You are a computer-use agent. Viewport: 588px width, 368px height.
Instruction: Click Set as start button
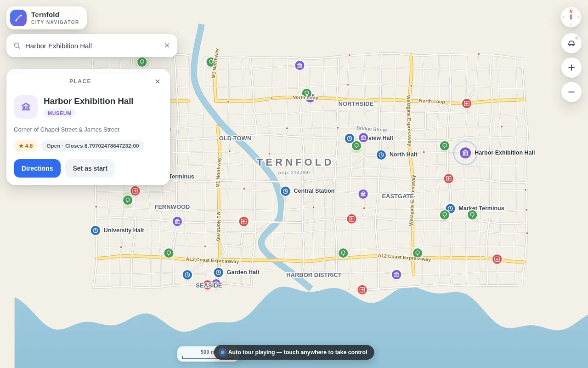[x=90, y=168]
